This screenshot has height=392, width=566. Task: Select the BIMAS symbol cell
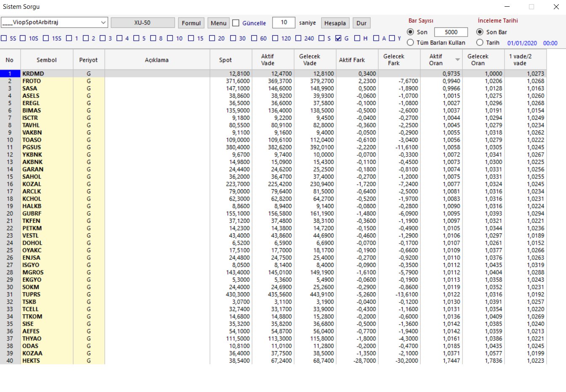tap(47, 110)
